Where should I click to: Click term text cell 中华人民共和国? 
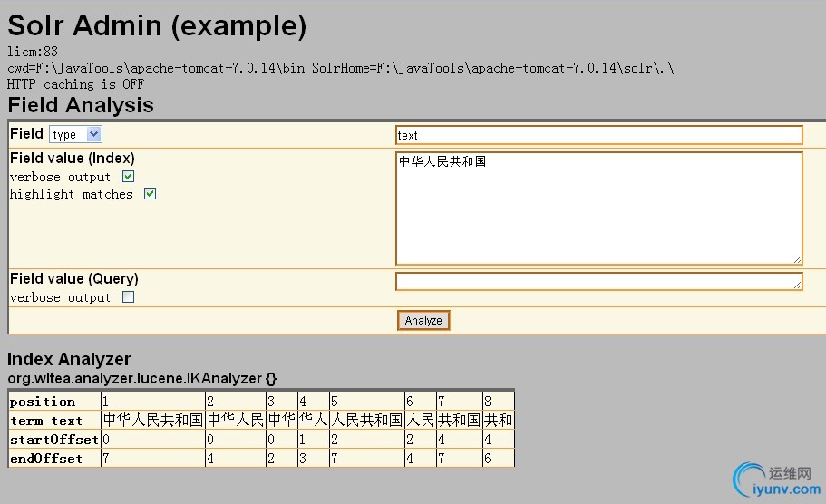152,420
